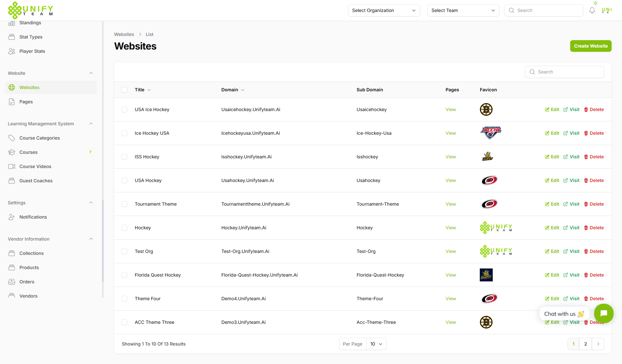Open the notifications bell icon
This screenshot has height=364, width=622.
(592, 10)
